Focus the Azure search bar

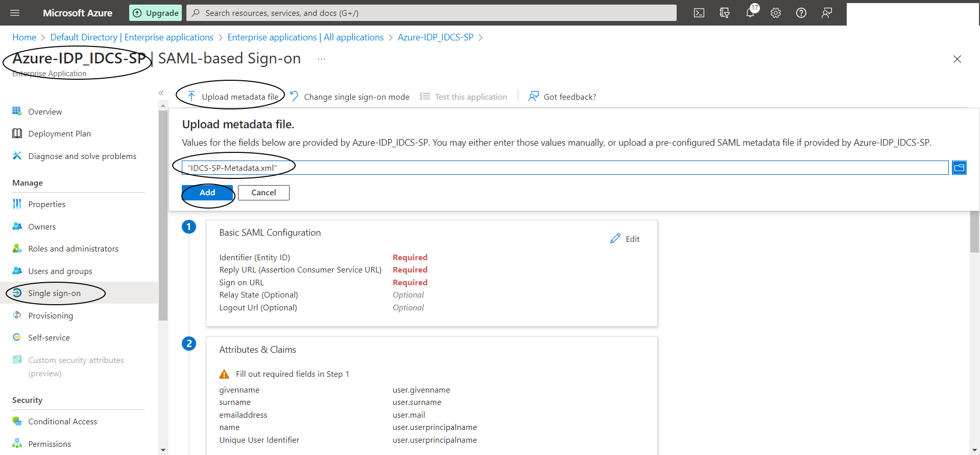432,13
